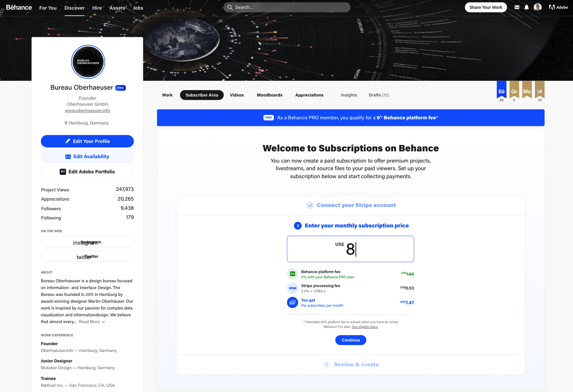Image resolution: width=573 pixels, height=392 pixels.
Task: Click the Bureau Oberhaeuser profile picture
Action: [x=88, y=62]
